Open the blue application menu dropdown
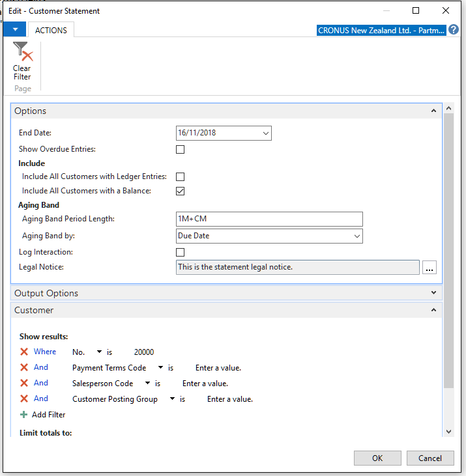Image resolution: width=466 pixels, height=476 pixels. (15, 29)
